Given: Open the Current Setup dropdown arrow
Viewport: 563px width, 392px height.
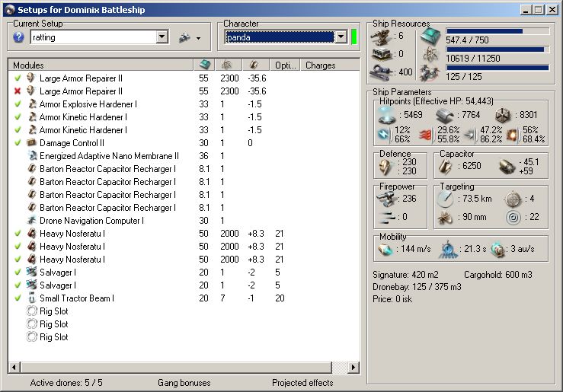Looking at the screenshot, I should (x=162, y=37).
